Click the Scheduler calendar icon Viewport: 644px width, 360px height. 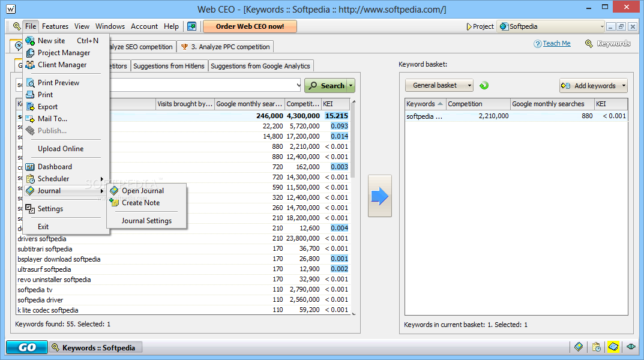point(30,179)
